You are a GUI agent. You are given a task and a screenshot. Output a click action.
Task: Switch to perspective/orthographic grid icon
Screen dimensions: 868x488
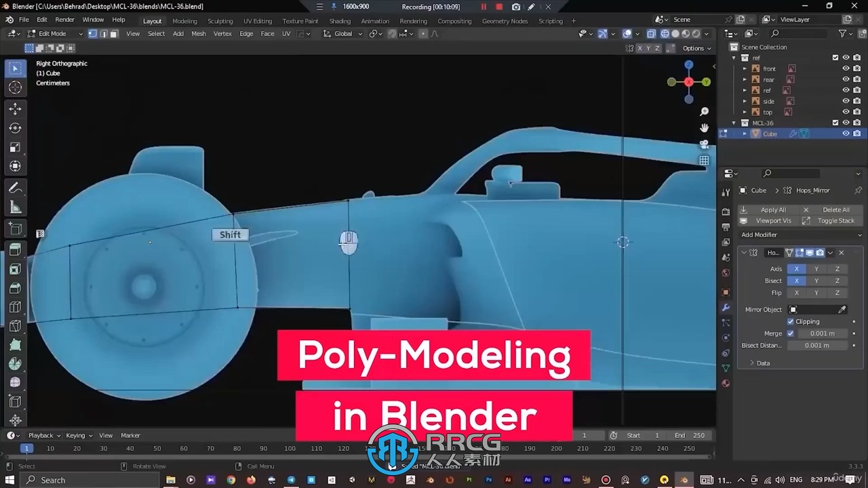click(704, 161)
